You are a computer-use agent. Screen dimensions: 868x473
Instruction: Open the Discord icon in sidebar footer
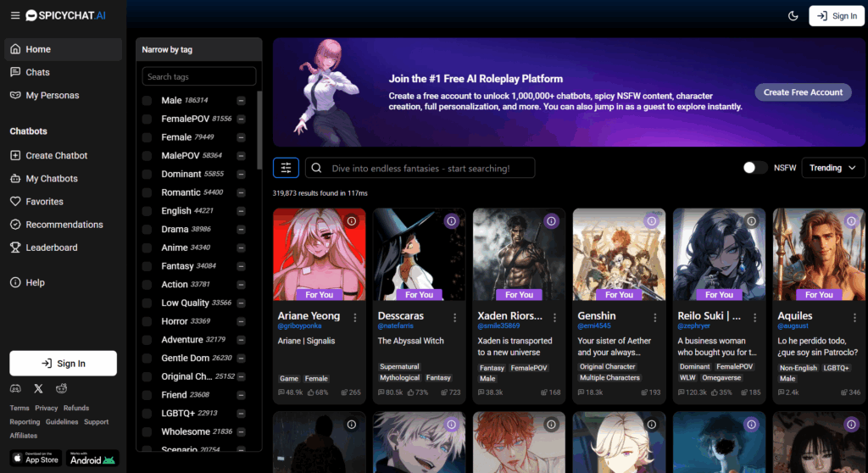(x=15, y=388)
